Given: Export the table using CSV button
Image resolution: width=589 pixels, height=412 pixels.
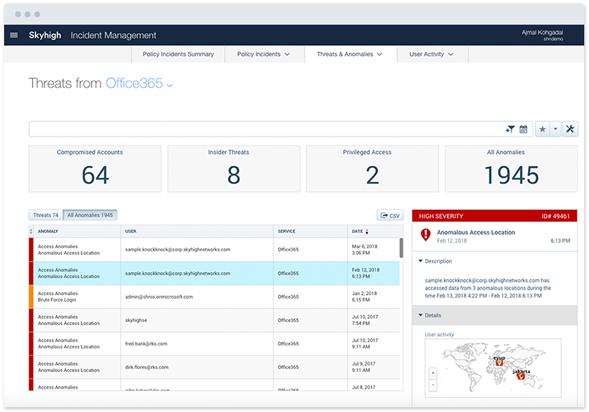Looking at the screenshot, I should point(390,215).
